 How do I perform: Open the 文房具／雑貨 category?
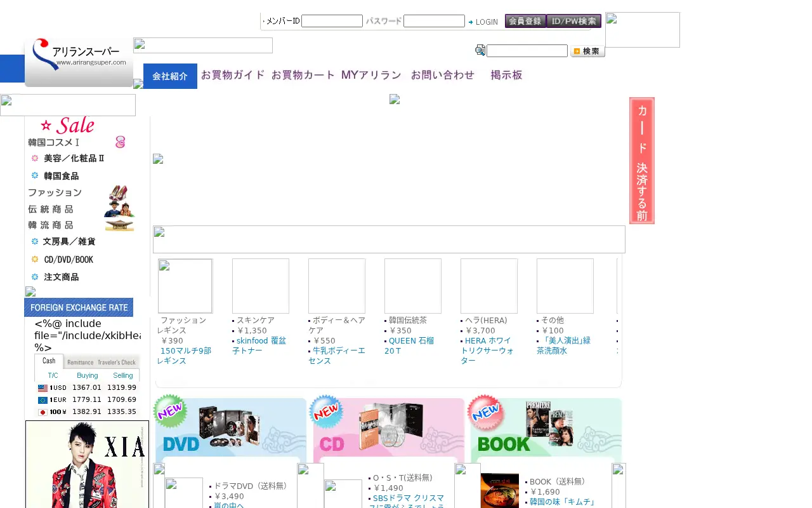(69, 242)
